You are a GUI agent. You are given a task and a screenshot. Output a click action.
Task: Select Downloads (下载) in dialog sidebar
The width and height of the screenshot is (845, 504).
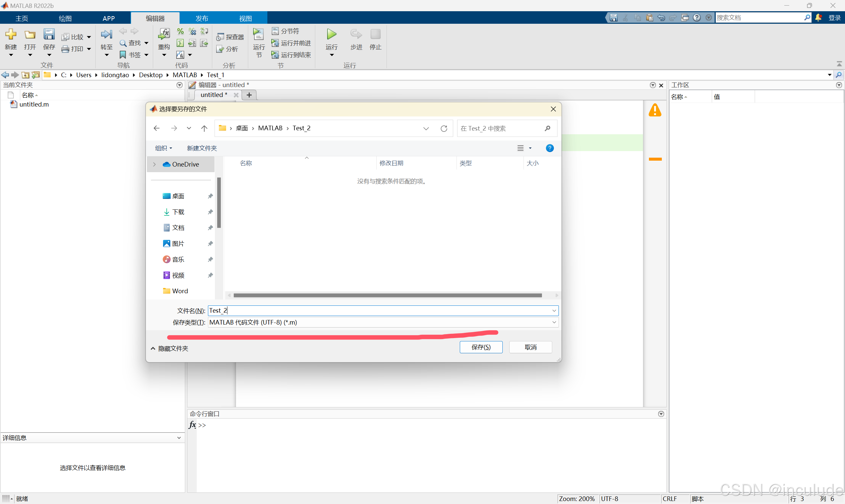(178, 212)
